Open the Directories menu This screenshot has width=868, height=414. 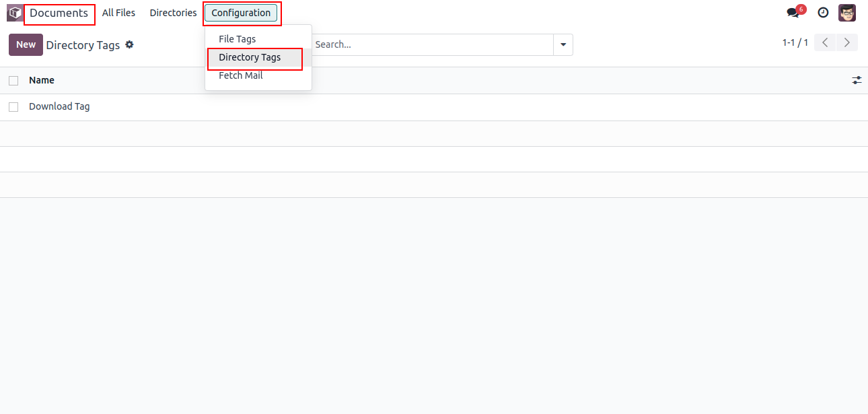[x=173, y=13]
